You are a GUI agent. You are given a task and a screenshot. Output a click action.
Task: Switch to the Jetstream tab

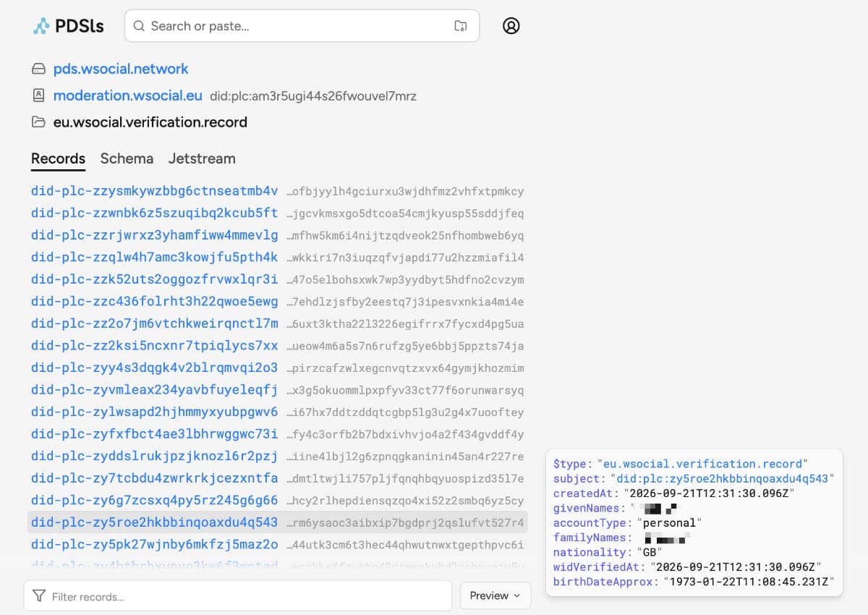(202, 158)
